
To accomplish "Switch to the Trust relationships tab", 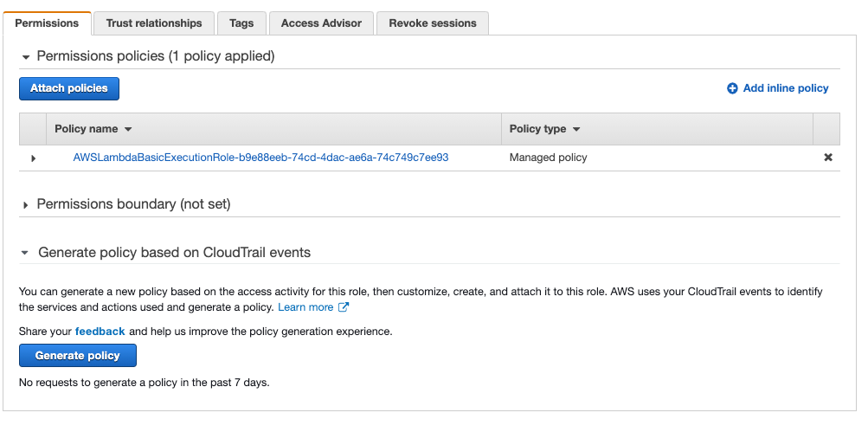I will 154,23.
